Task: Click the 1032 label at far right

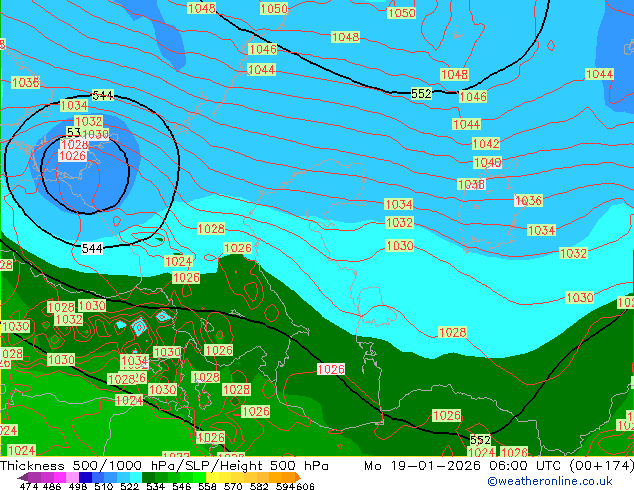Action: pyautogui.click(x=573, y=254)
